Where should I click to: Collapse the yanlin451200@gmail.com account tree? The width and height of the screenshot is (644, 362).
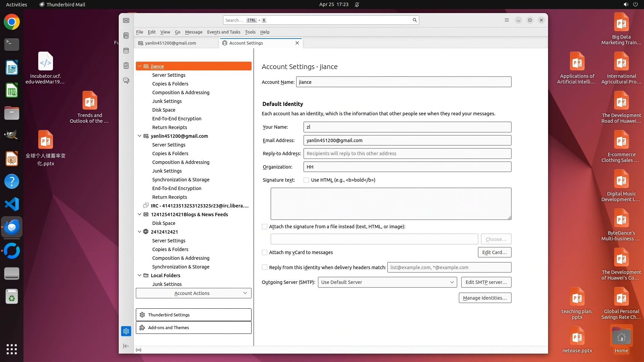pos(140,136)
